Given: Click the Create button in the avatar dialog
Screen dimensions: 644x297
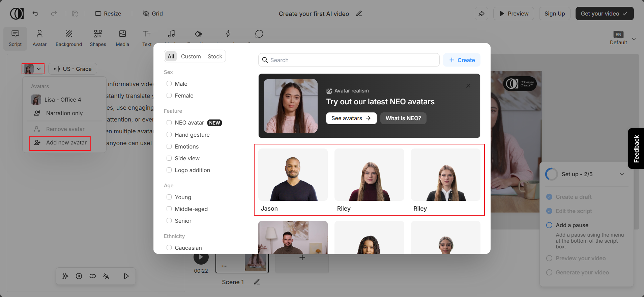Looking at the screenshot, I should point(462,60).
